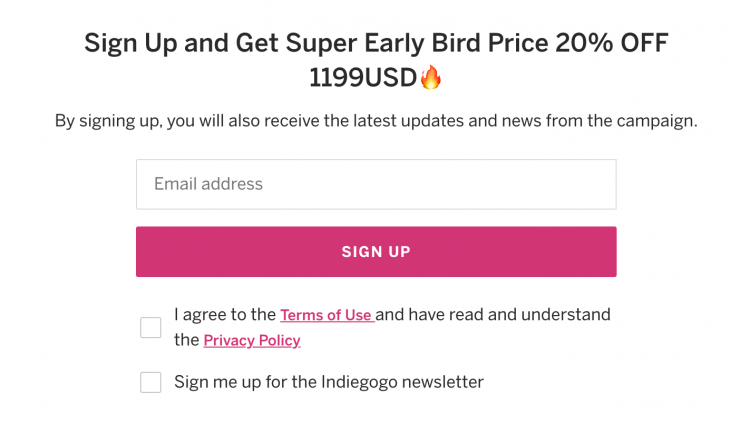Click the "By signing up" description line

[376, 121]
